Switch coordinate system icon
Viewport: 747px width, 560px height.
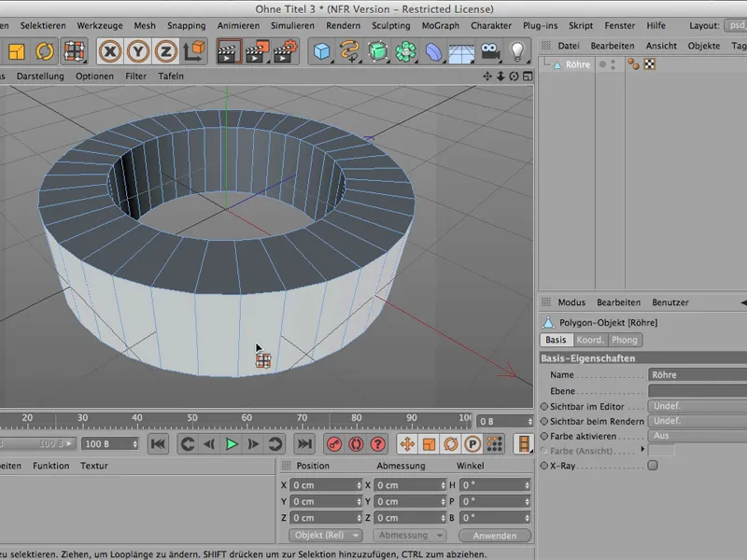pos(194,51)
